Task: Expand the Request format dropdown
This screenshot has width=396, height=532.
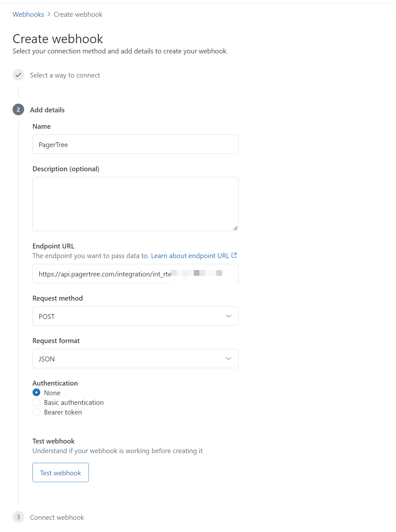Action: pyautogui.click(x=135, y=359)
